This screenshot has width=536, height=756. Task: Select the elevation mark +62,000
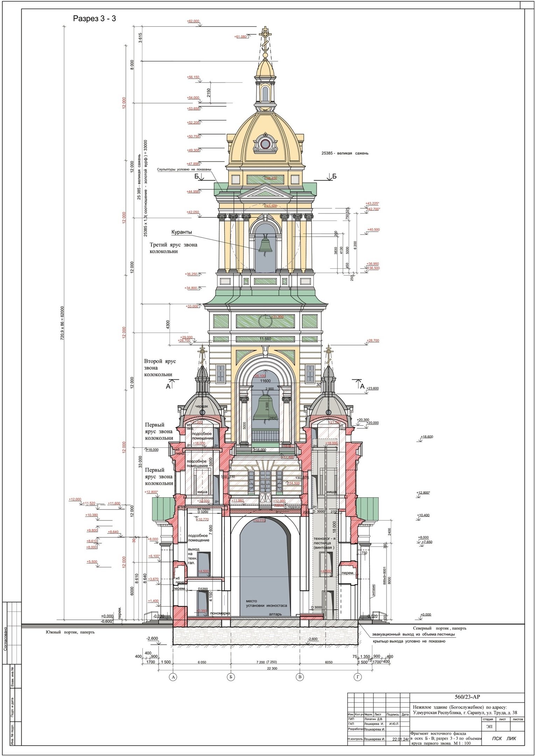click(x=193, y=21)
